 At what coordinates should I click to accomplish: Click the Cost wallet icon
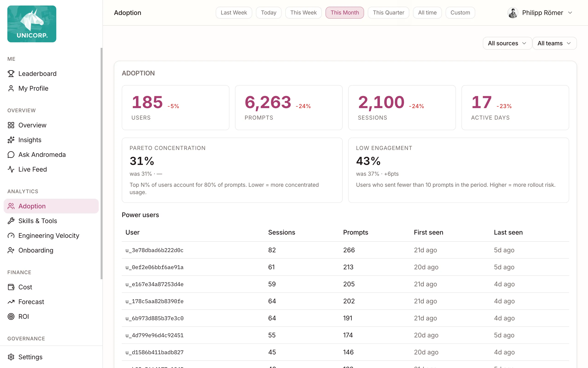tap(11, 287)
